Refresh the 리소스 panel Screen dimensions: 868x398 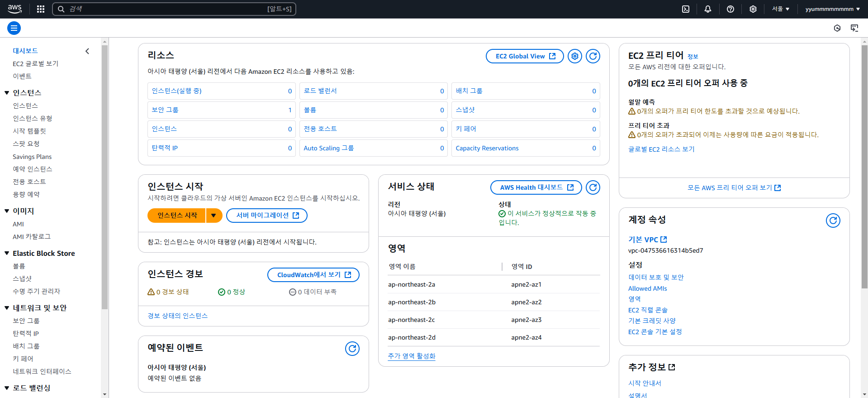pyautogui.click(x=593, y=56)
